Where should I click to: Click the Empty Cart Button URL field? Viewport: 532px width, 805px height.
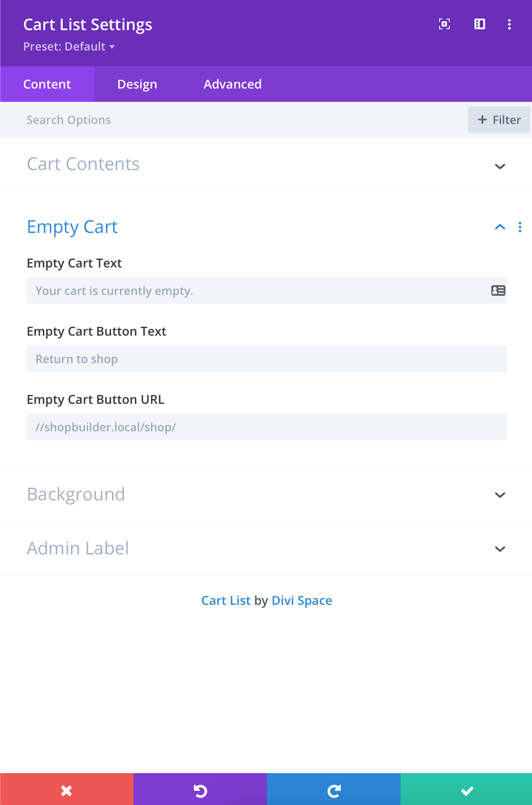[267, 427]
